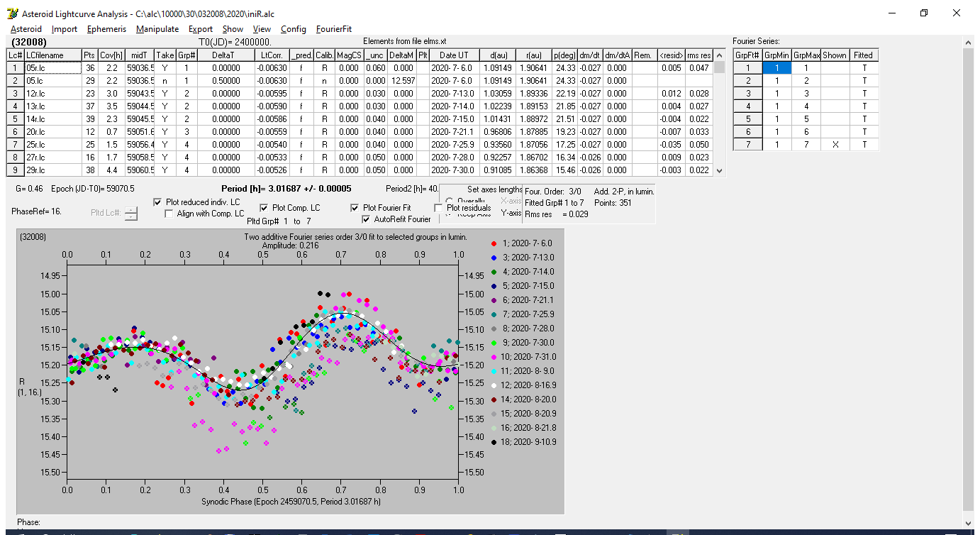The height and width of the screenshot is (535, 980).
Task: Click magenta legend dot for 10; 2020- 7-31.0
Action: coord(494,357)
